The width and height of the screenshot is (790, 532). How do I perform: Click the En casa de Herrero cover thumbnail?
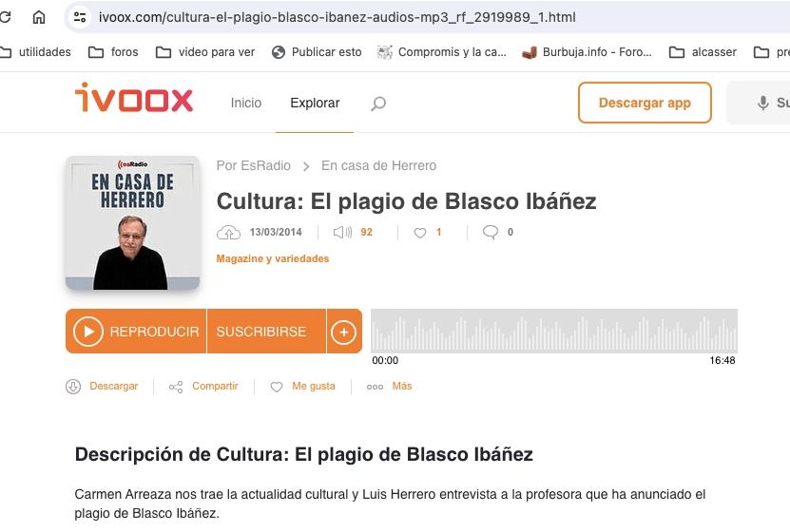point(132,223)
